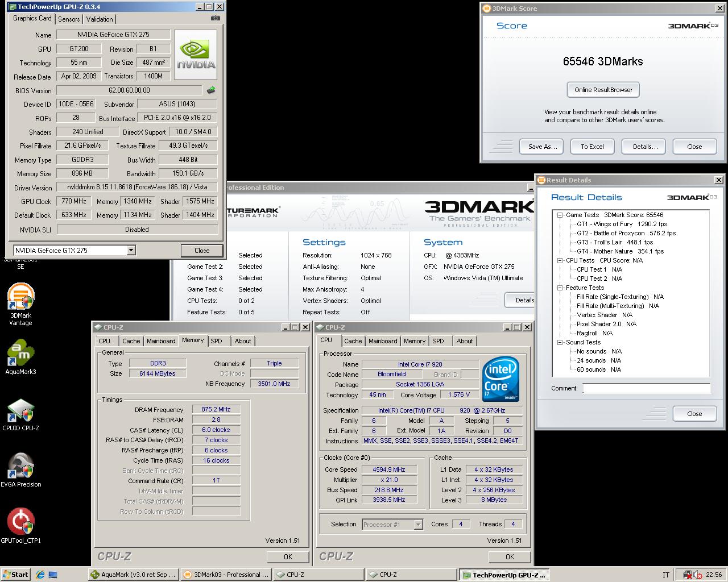Open the GPU selection dropdown in GPU-Z
This screenshot has height=582, width=728.
[x=131, y=250]
